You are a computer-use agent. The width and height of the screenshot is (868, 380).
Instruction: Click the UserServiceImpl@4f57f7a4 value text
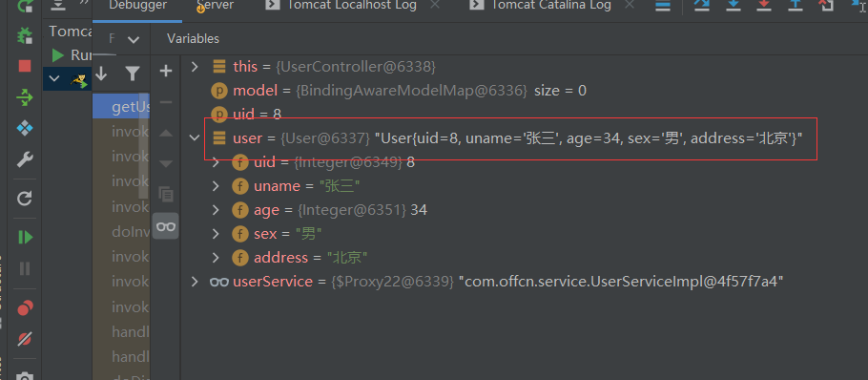621,282
